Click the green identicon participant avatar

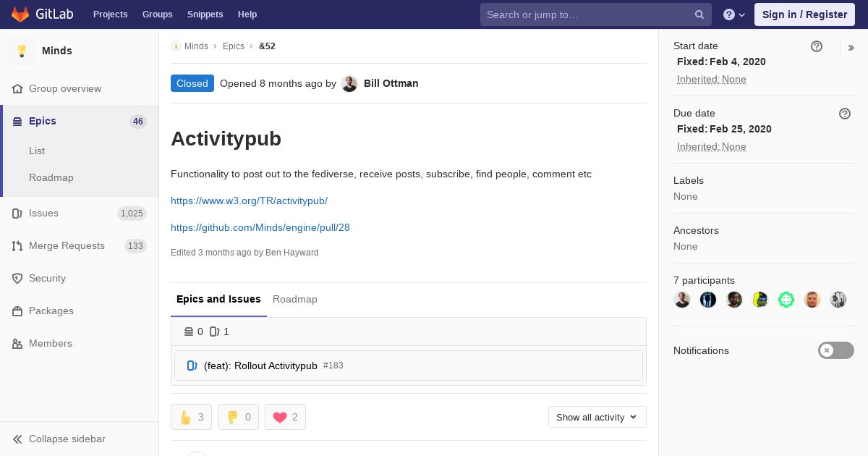786,300
